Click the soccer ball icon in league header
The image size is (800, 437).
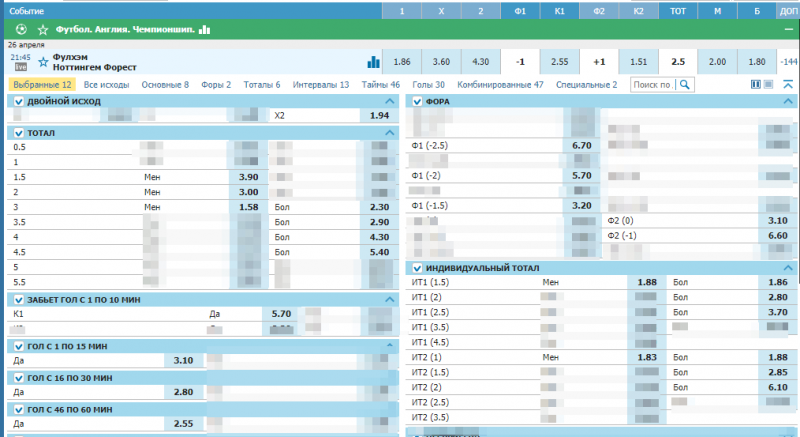(x=22, y=30)
